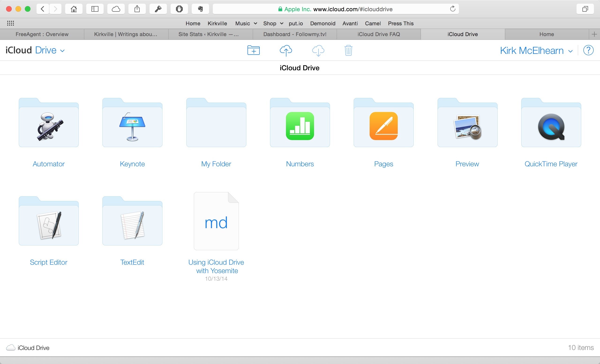Click iCloud Drive path item in footer
Viewport: 600px width, 364px height.
click(28, 348)
